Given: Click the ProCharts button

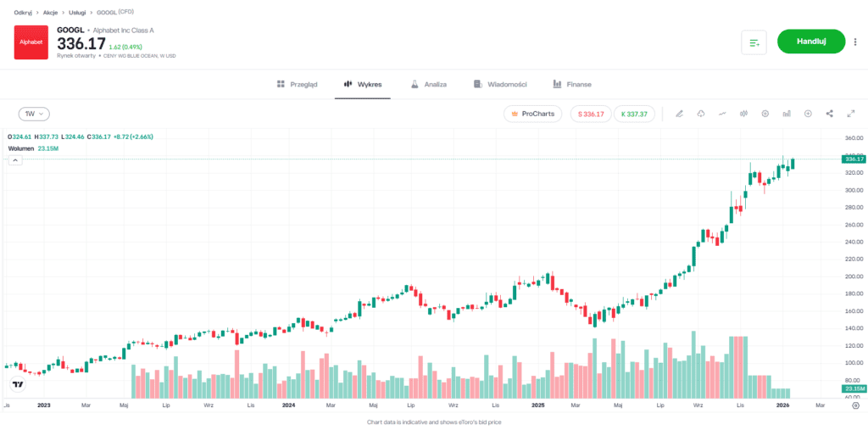Looking at the screenshot, I should pos(532,114).
